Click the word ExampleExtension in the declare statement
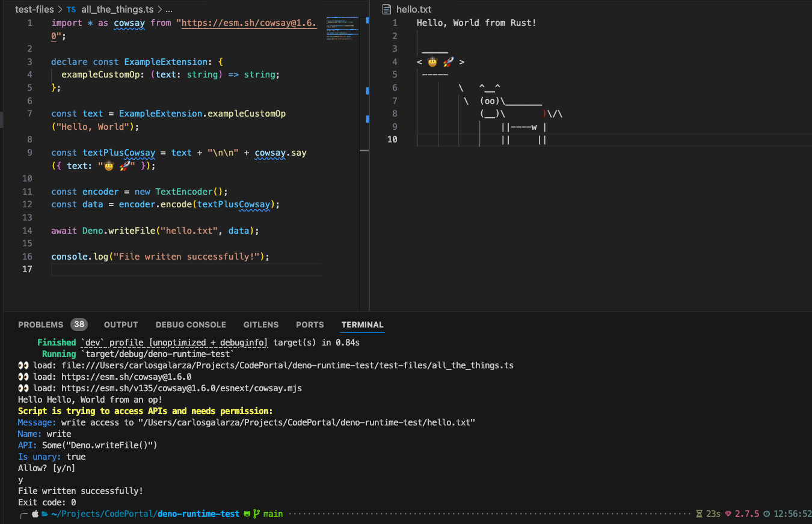This screenshot has width=812, height=524. (166, 62)
